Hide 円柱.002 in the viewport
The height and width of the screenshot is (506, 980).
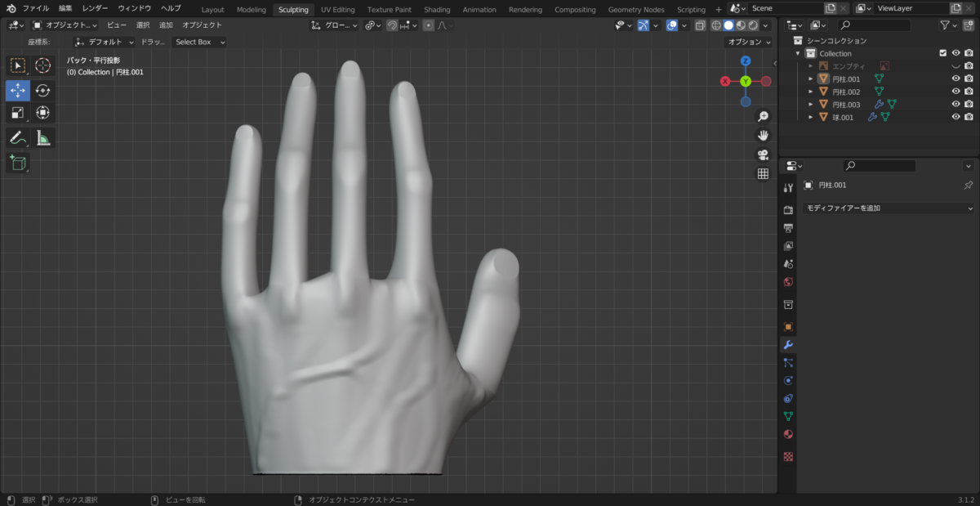point(955,92)
